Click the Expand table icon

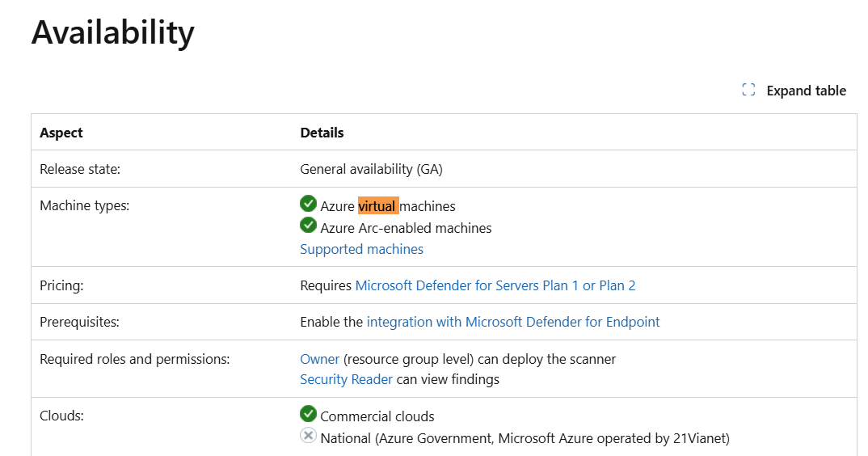[748, 90]
